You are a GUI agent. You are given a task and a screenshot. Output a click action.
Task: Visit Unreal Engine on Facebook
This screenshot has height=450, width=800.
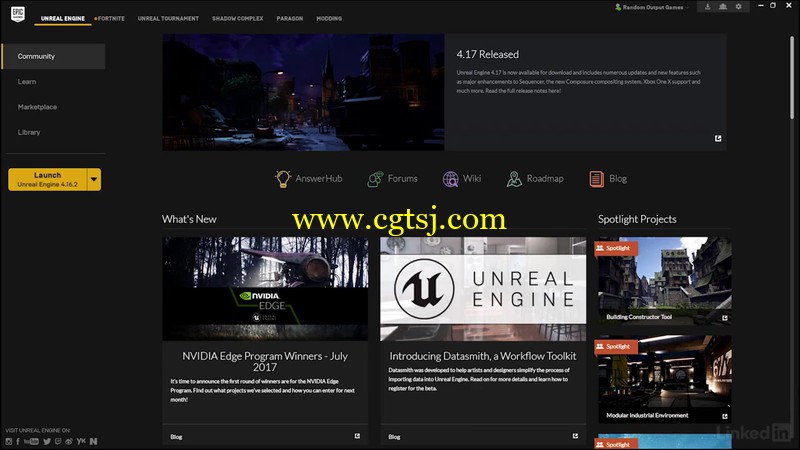point(18,441)
